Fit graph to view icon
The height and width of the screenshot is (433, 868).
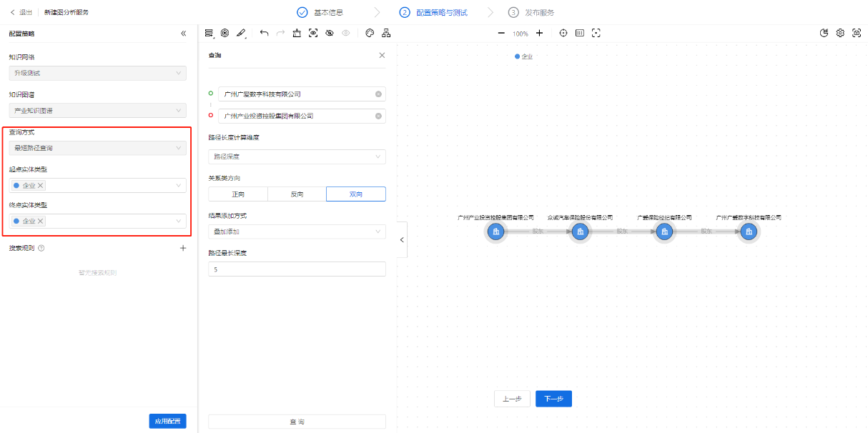click(596, 33)
